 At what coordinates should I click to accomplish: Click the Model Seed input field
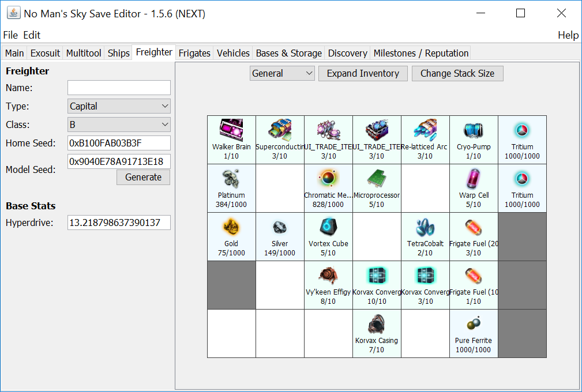tap(119, 161)
